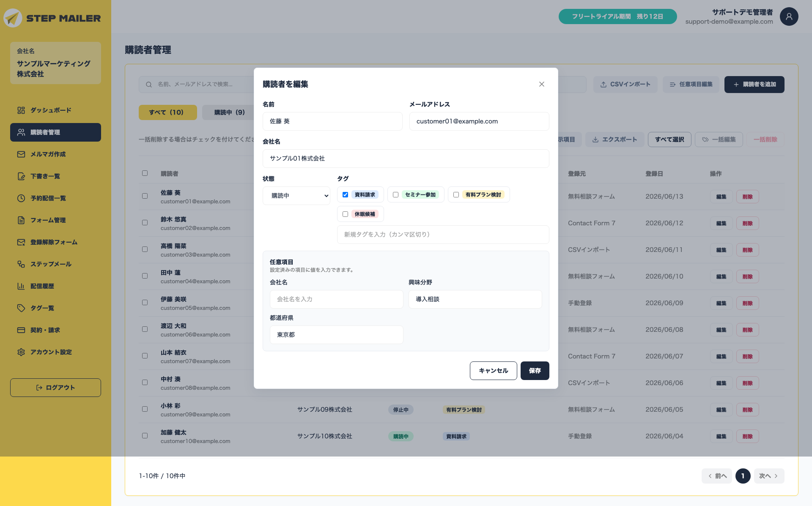Select the すべて (10) filter tab
Screen dimensions: 812x506
tap(168, 112)
